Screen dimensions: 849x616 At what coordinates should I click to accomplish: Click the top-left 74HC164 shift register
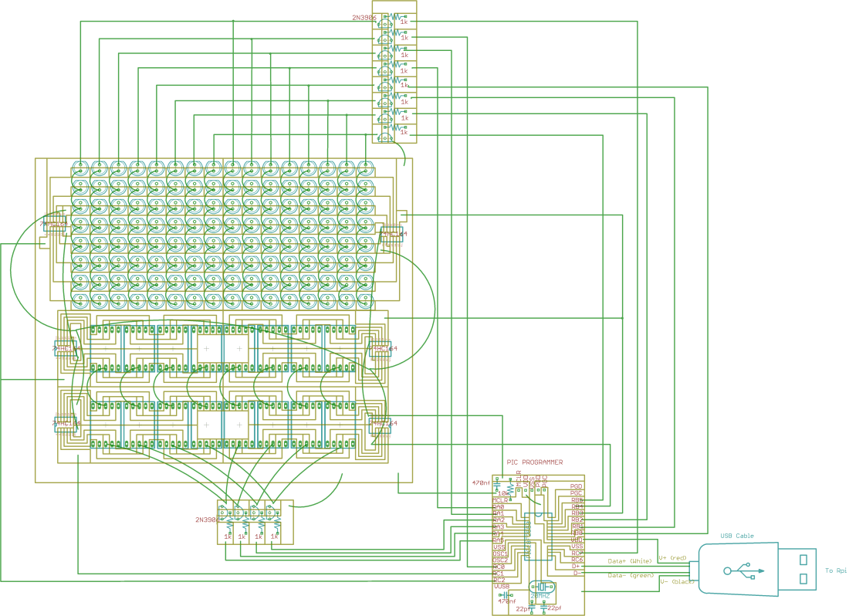click(x=64, y=348)
